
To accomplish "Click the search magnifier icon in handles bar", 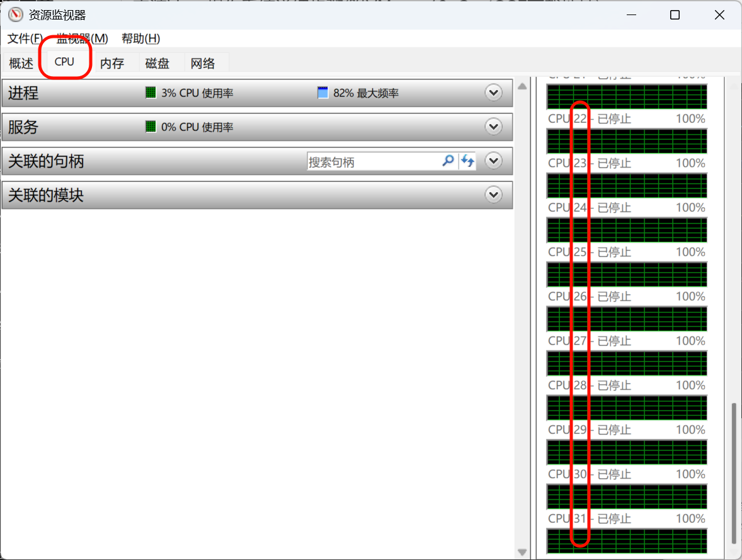I will (x=448, y=161).
